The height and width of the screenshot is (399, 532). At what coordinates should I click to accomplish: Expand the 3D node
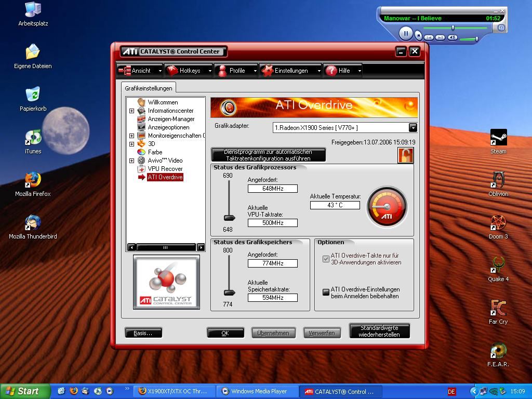click(x=131, y=144)
